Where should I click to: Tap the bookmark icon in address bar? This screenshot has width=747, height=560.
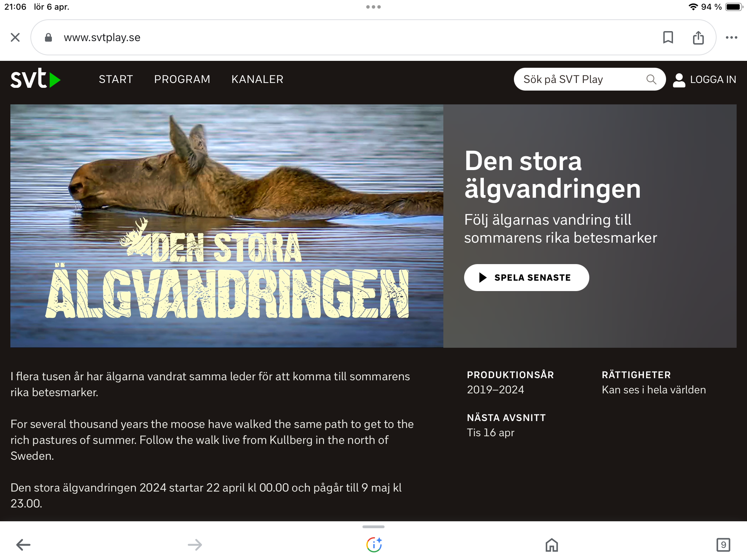click(668, 37)
